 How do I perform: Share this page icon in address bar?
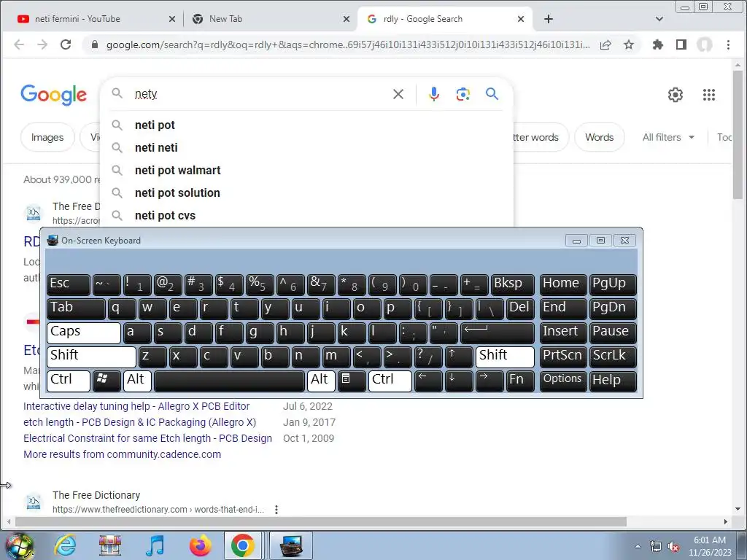[605, 44]
